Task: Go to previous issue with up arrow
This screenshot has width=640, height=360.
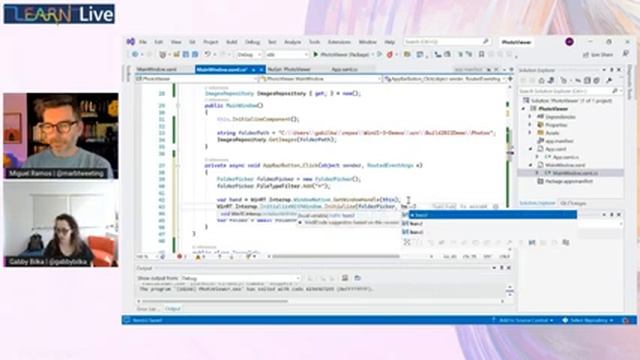Action: click(x=220, y=256)
